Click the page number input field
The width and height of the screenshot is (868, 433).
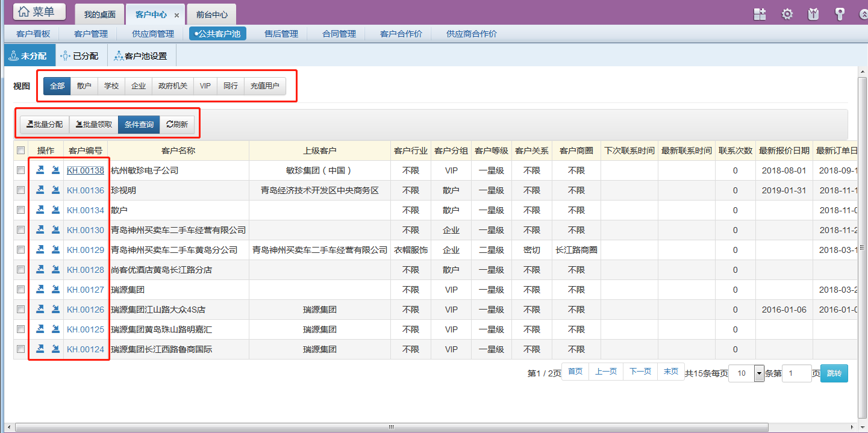coord(796,373)
